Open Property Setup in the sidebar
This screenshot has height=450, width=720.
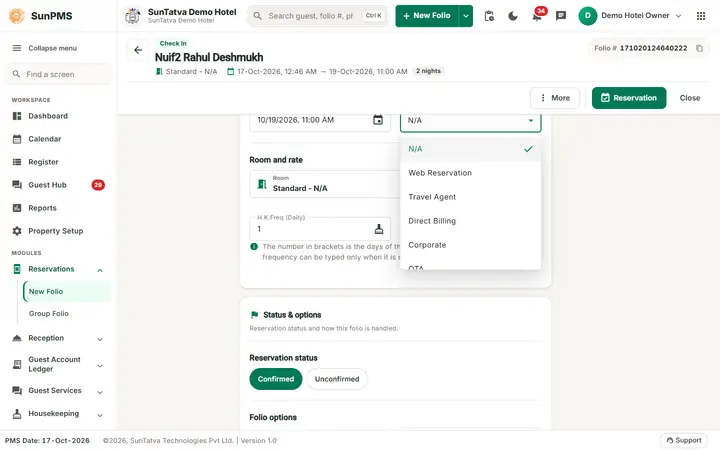point(58,231)
